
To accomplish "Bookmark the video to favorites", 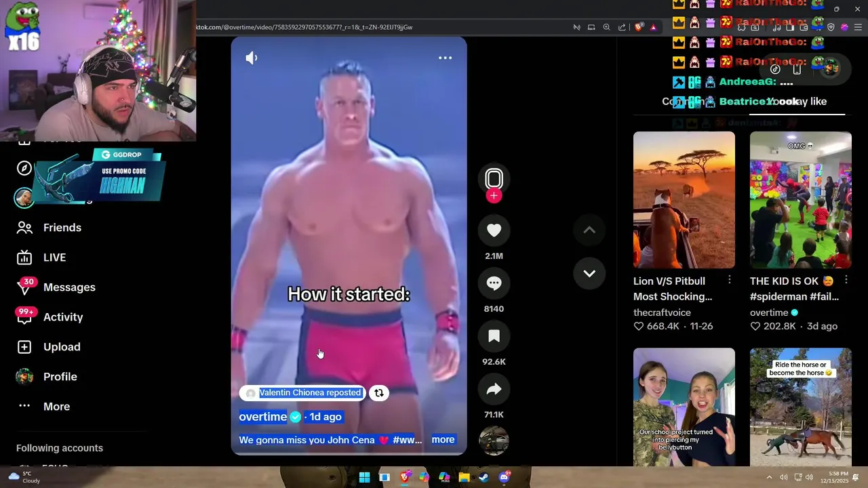I will click(x=494, y=336).
